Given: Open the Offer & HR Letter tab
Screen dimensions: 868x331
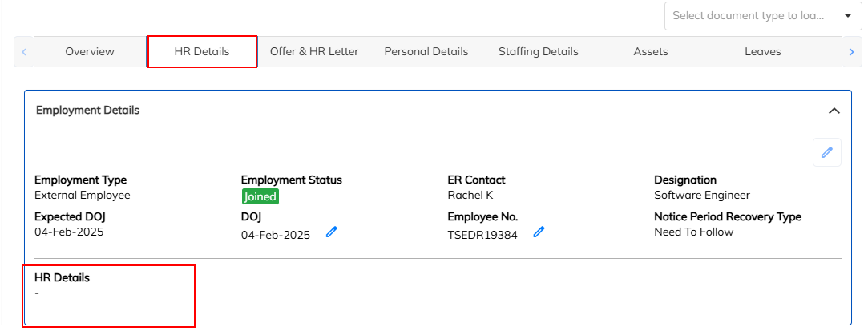Looking at the screenshot, I should pos(314,52).
